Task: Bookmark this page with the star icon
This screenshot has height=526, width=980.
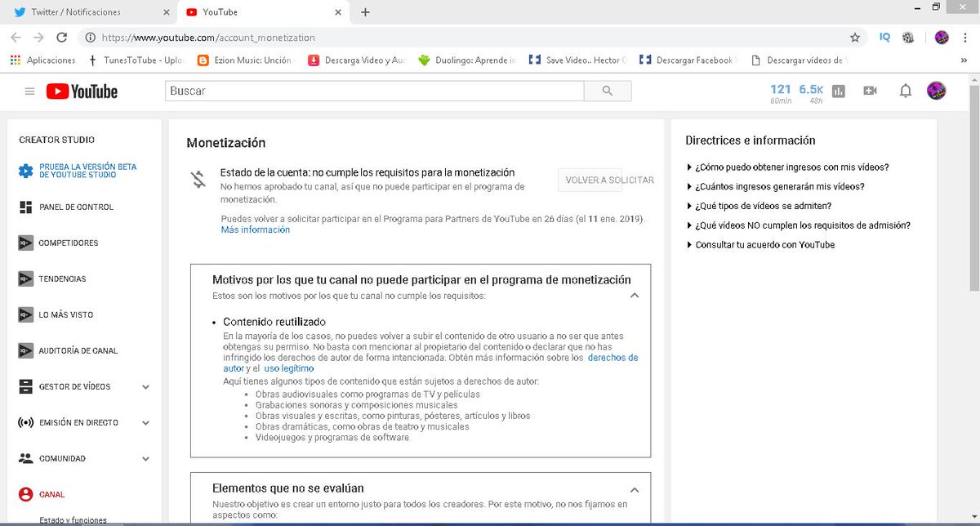Action: (855, 38)
